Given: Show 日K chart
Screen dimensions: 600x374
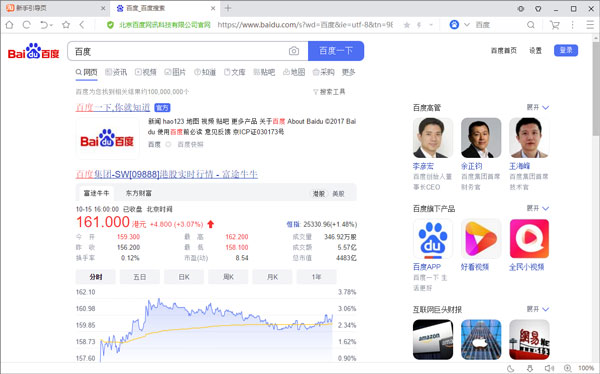Looking at the screenshot, I should point(184,277).
